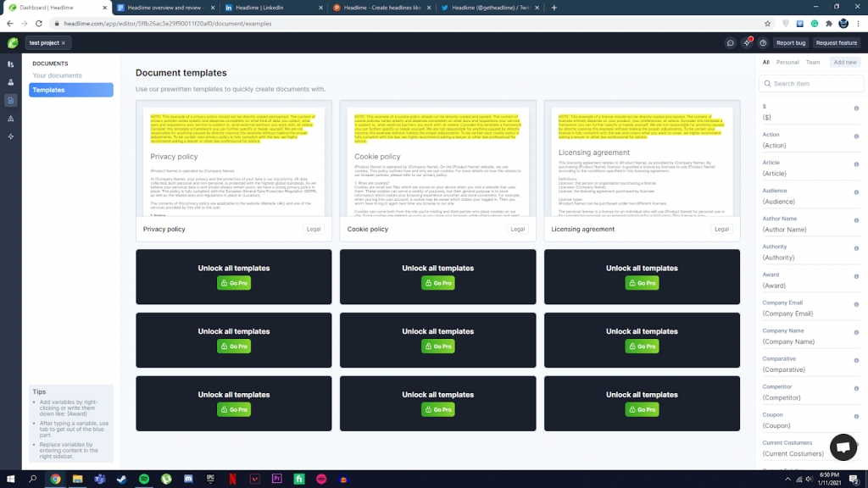Open the Privacy policy template thumbnail
The image size is (868, 488).
(234, 159)
